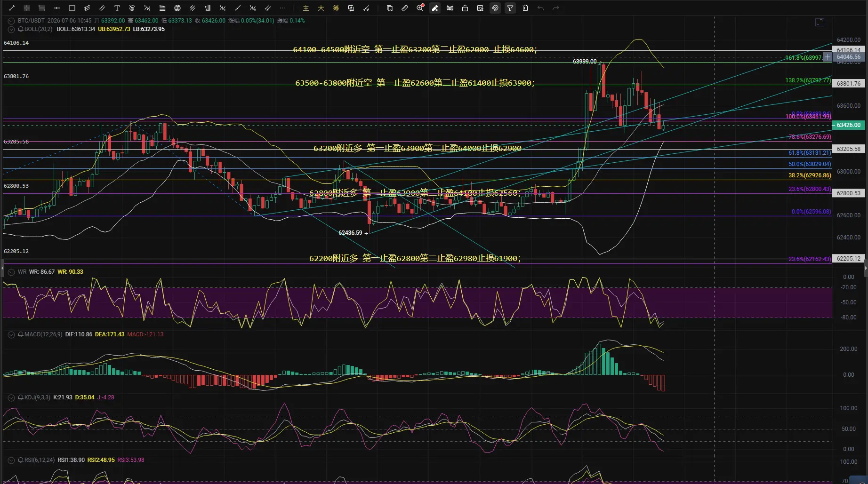The width and height of the screenshot is (868, 484).
Task: Switch to the 主 indicator tab
Action: [x=306, y=8]
